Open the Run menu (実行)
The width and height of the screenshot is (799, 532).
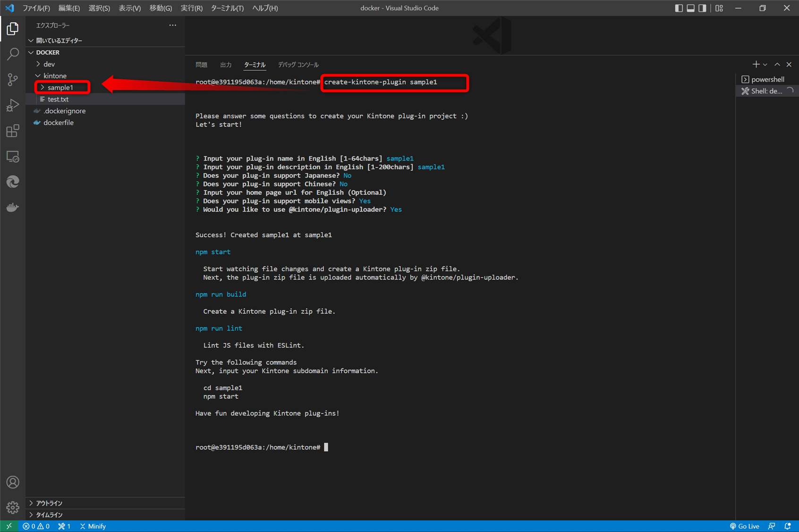click(192, 8)
